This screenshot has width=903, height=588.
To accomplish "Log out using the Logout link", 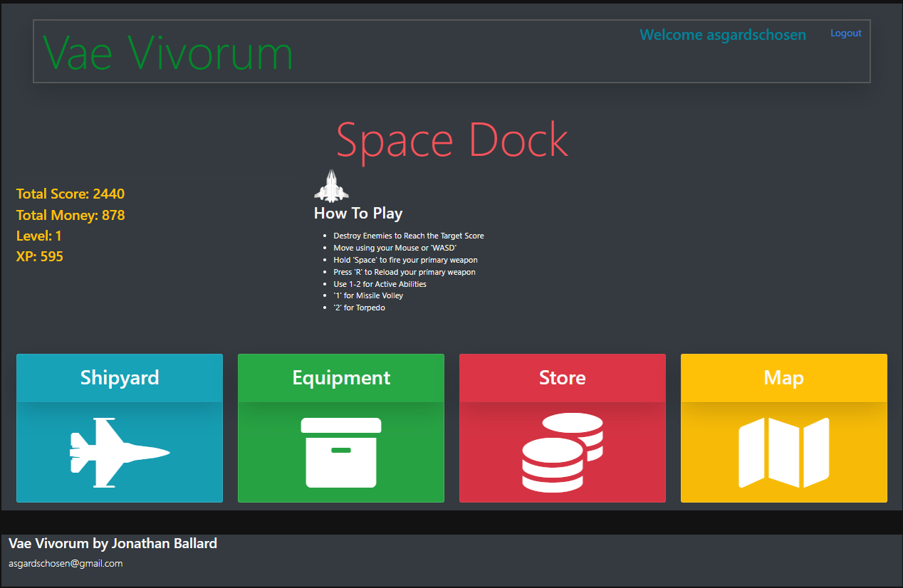I will (x=846, y=33).
